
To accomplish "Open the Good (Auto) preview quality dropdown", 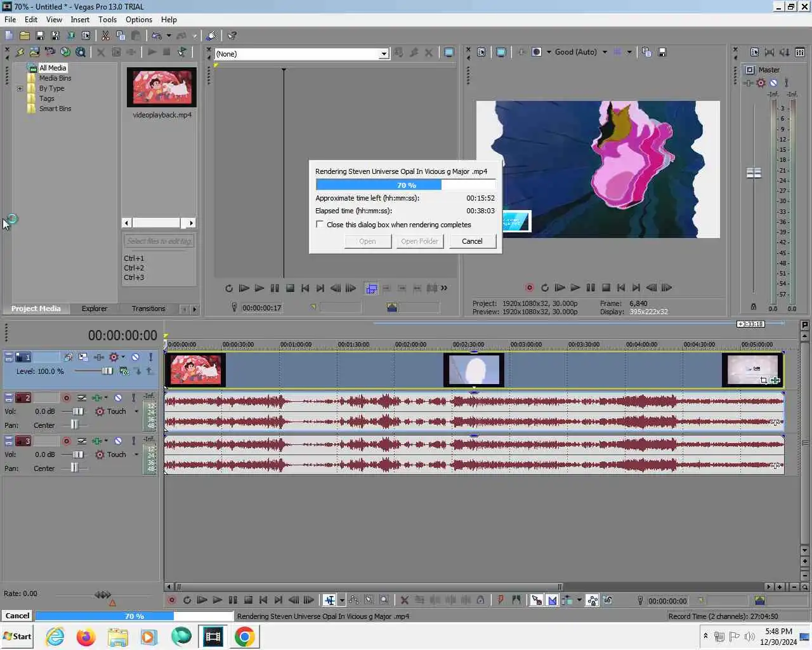I will tap(605, 52).
